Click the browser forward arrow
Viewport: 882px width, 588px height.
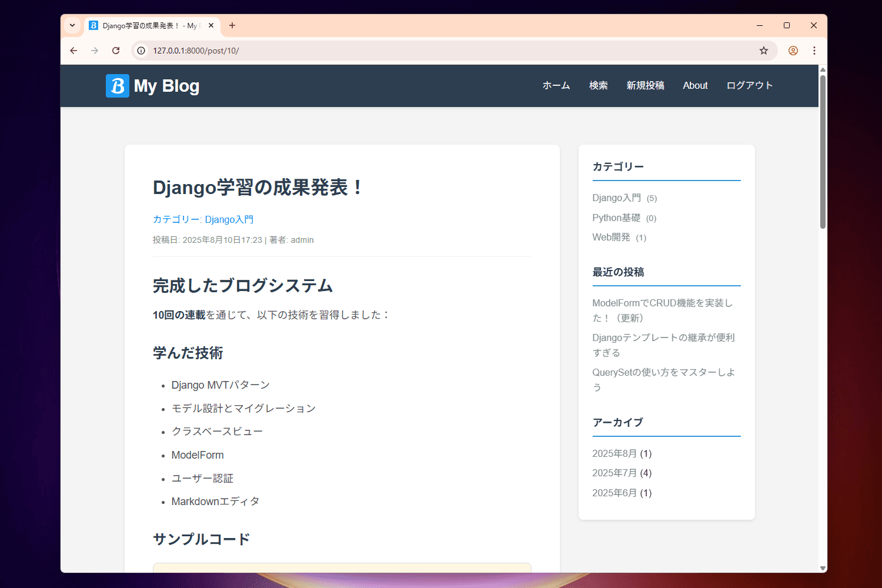click(95, 51)
